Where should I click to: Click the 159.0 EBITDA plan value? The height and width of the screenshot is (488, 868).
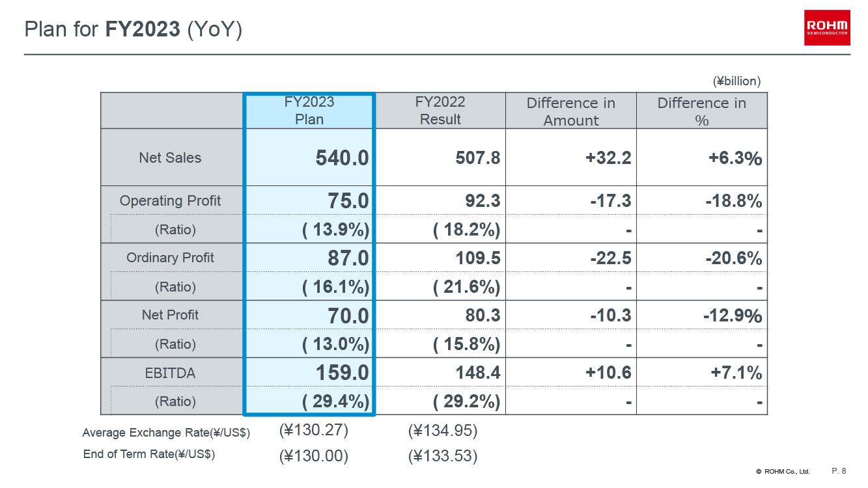342,373
